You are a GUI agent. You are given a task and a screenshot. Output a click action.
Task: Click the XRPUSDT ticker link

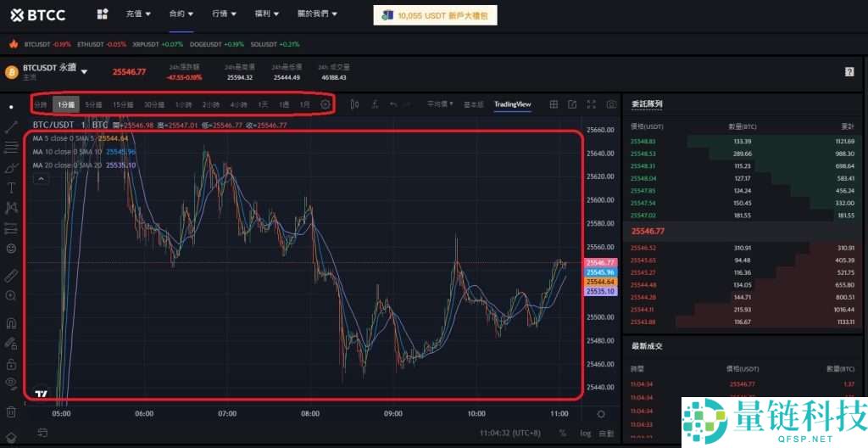coord(157,44)
